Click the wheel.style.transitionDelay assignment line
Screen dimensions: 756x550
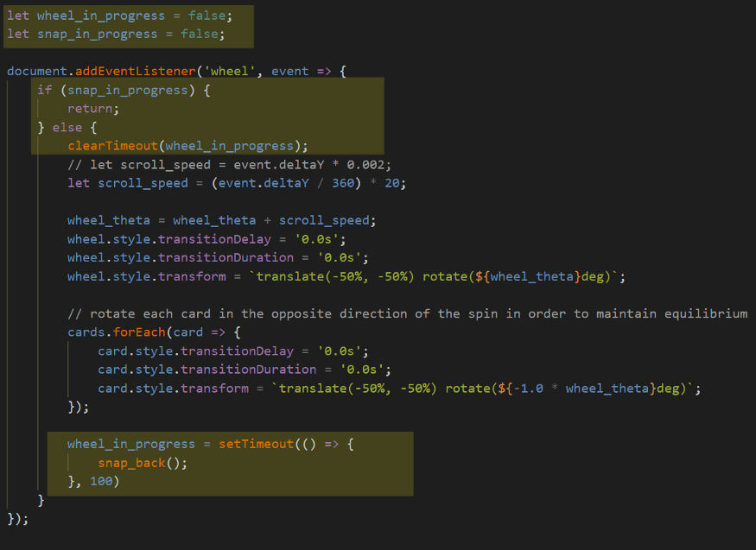(206, 239)
